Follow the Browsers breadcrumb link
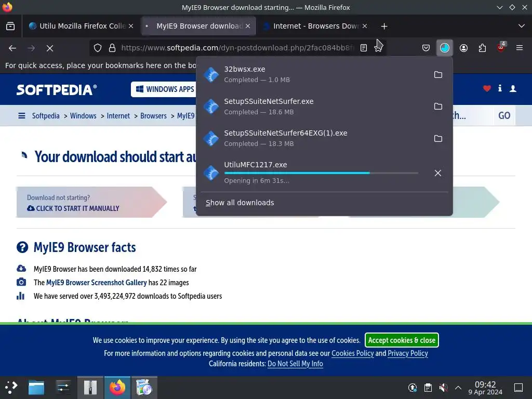This screenshot has height=399, width=532. pyautogui.click(x=153, y=116)
